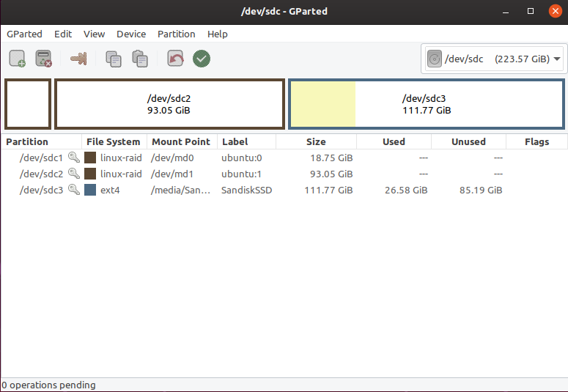Click the New partition toolbar icon

[18, 59]
